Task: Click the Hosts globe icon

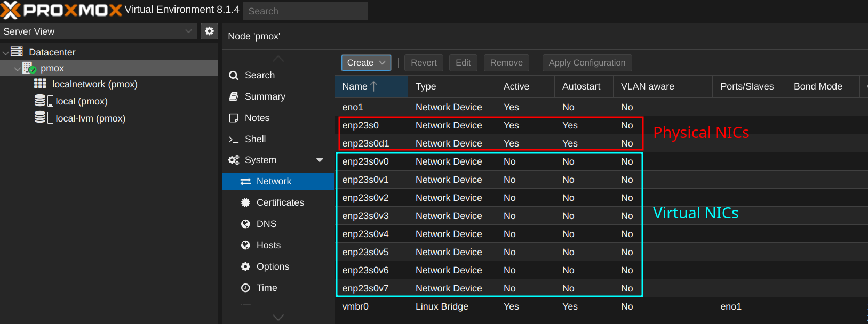Action: 245,245
